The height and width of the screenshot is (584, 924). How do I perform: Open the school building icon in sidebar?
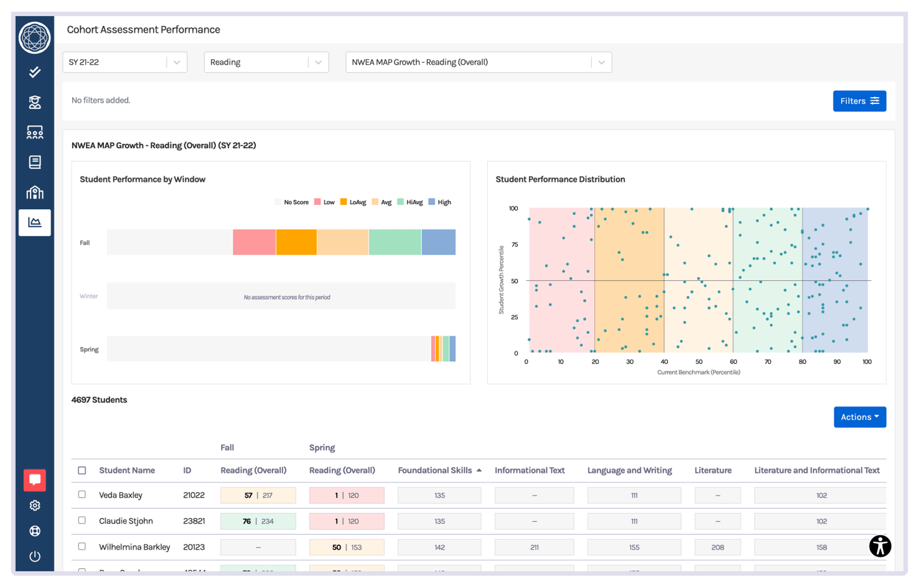35,192
